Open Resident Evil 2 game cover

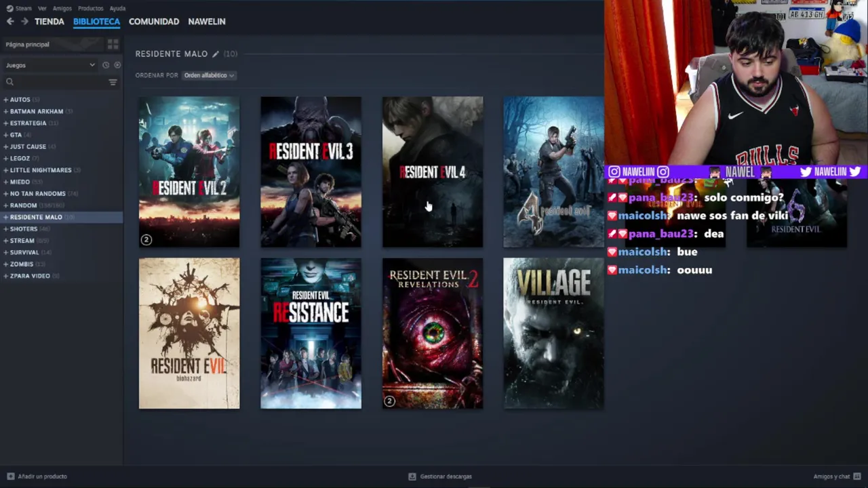click(x=189, y=172)
